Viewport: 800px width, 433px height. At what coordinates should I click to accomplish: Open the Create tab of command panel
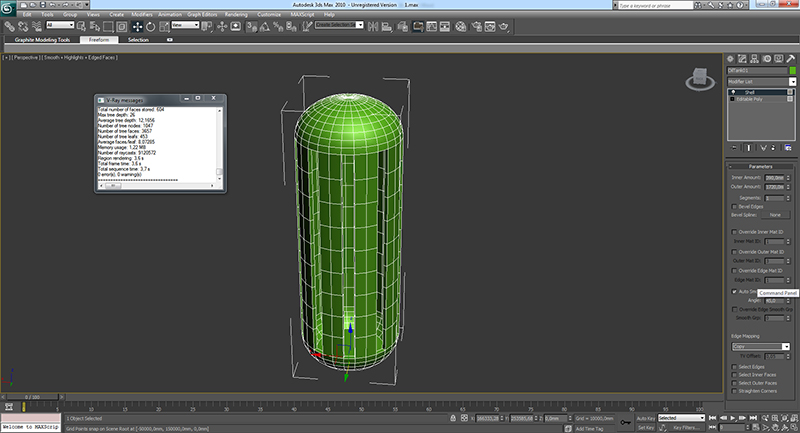coord(730,59)
